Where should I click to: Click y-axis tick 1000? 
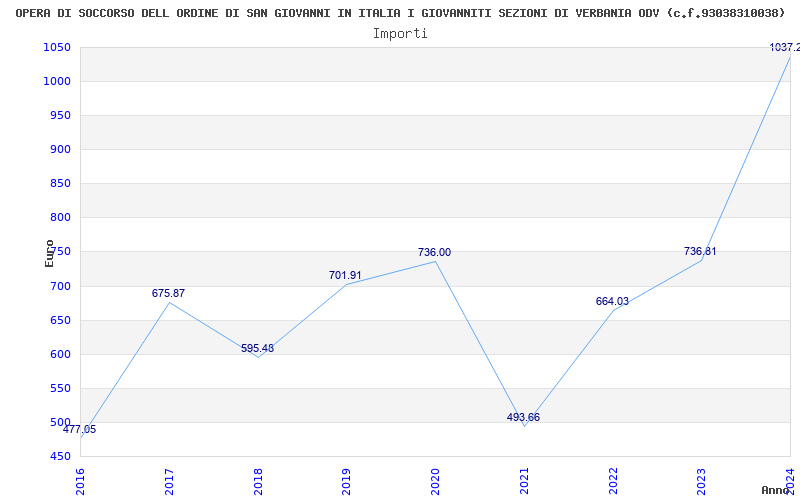tap(57, 82)
